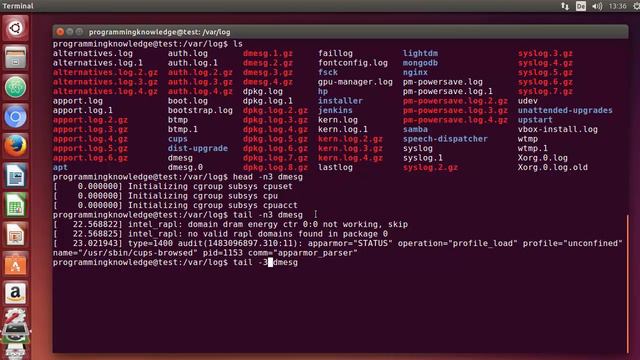Click on syslog.3.gz in the listing
The image size is (640, 360).
545,53
